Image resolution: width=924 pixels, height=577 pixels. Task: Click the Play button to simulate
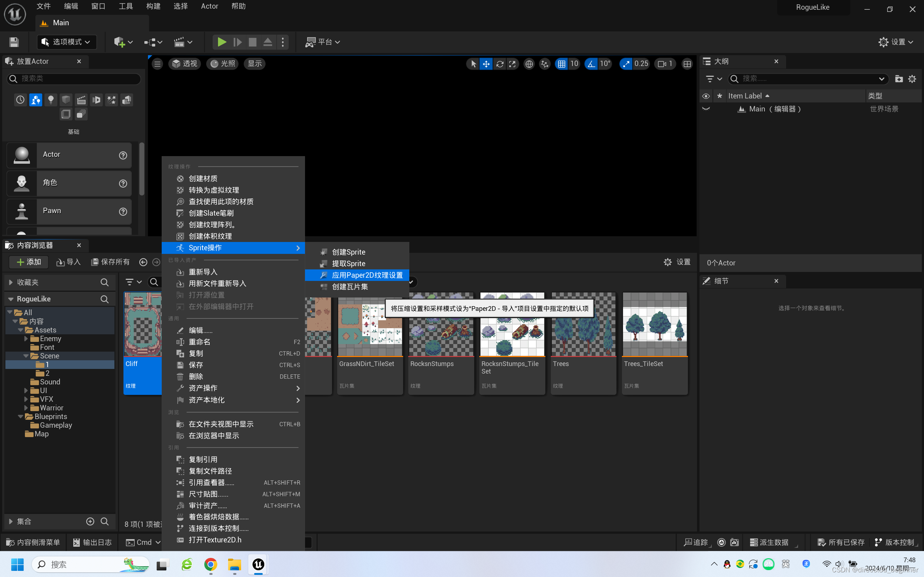222,42
